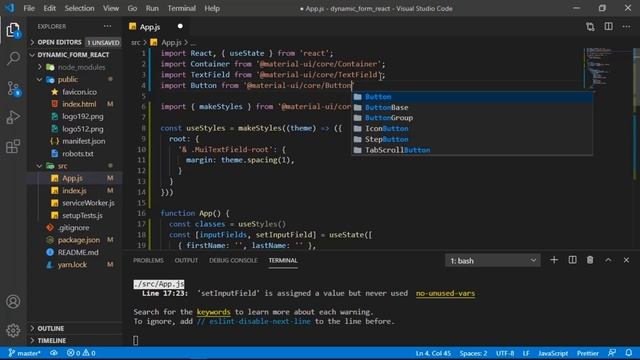Viewport: 640px width, 360px height.
Task: Click the master branch indicator in status bar
Action: pyautogui.click(x=24, y=353)
